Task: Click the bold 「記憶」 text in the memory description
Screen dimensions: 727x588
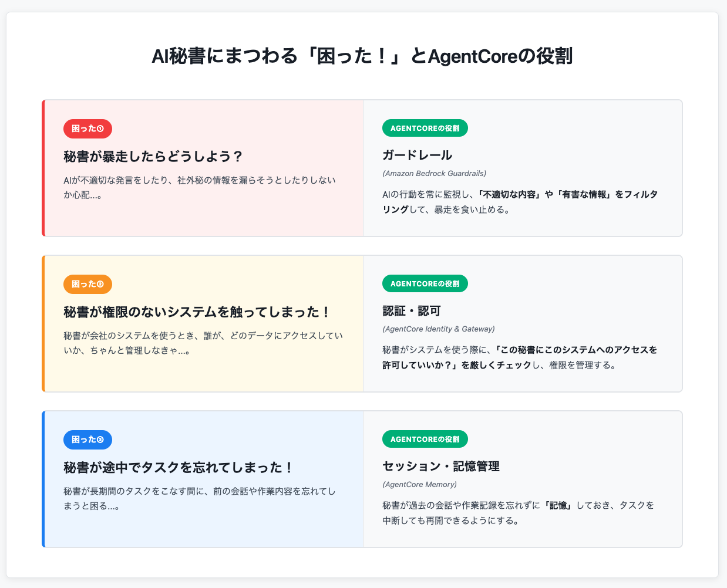Action: point(558,505)
